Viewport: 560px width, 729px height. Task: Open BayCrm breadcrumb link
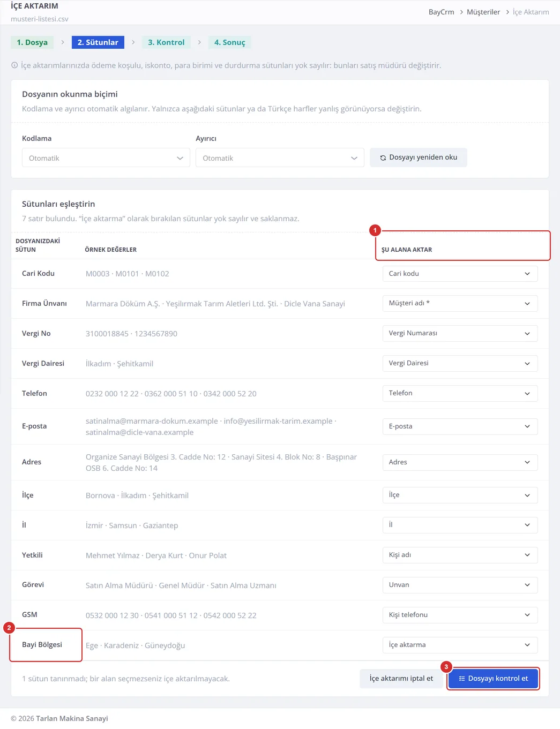(442, 12)
